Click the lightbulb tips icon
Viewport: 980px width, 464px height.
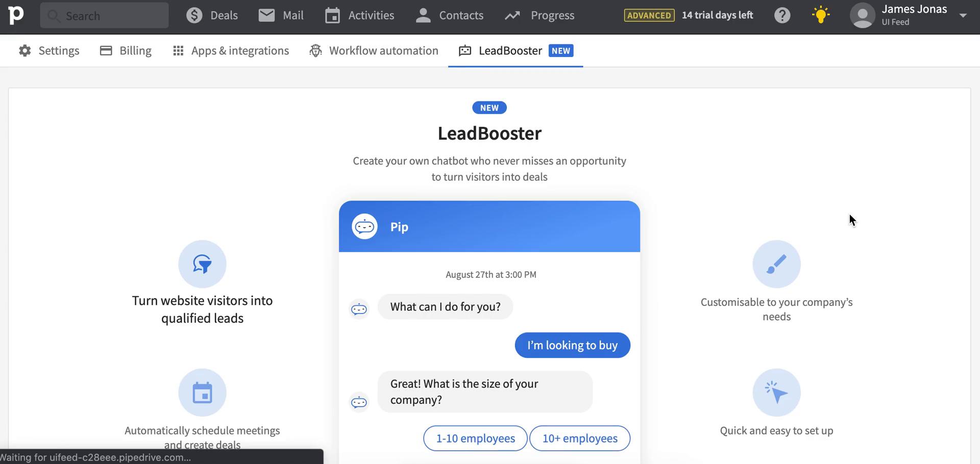pos(821,15)
